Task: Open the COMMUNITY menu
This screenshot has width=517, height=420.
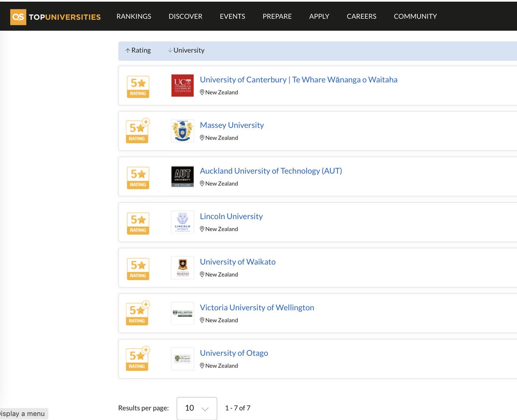Action: point(415,16)
